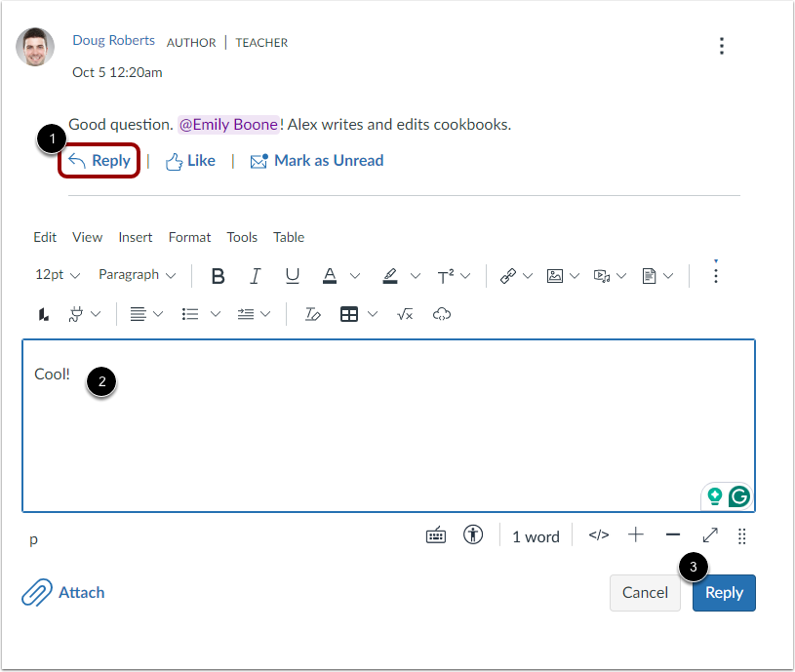
Task: Apply bold formatting in the editor
Action: coord(218,276)
